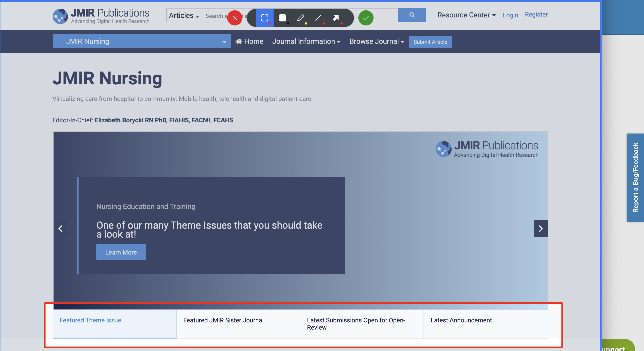
Task: Confirm annotation with green checkmark
Action: (x=366, y=18)
